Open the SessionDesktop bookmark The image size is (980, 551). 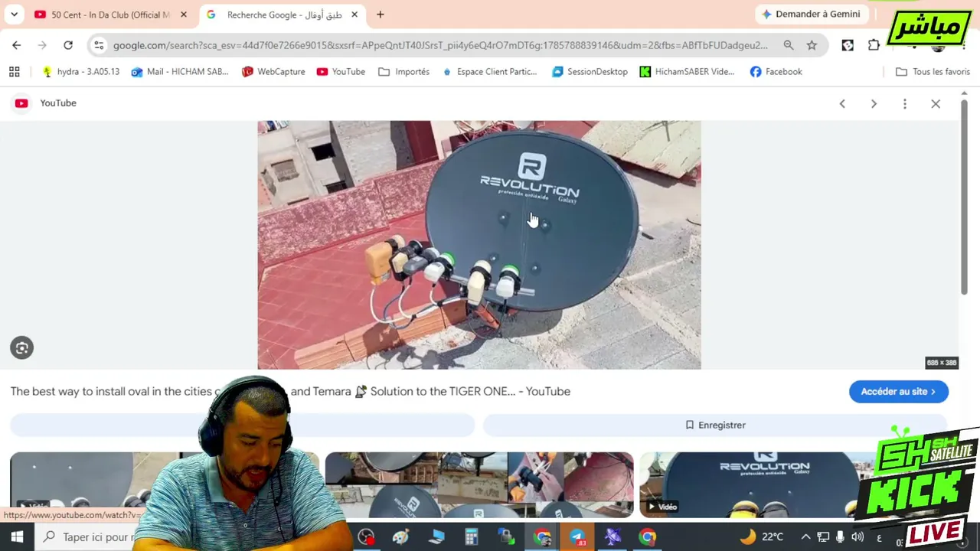point(590,72)
